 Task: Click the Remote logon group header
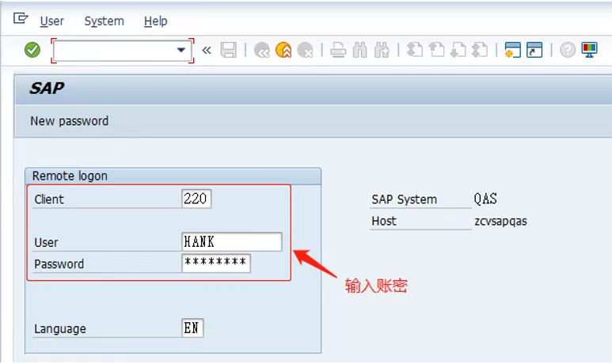coord(173,176)
